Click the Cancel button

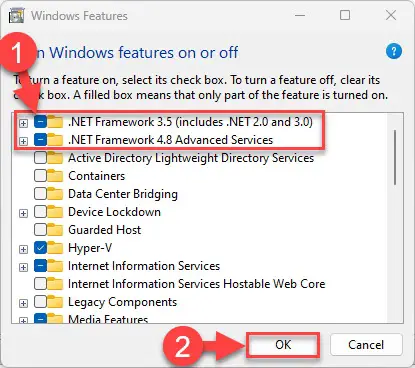click(366, 345)
